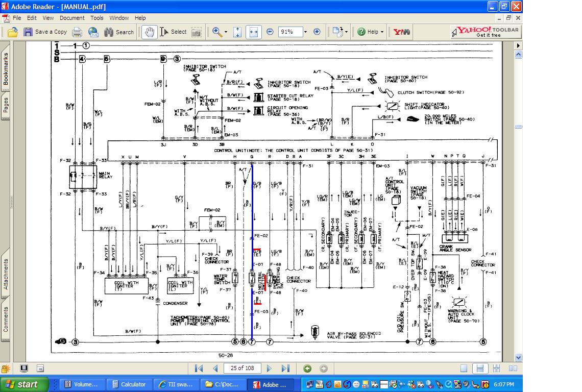Jump to the first page arrow

coord(199,368)
